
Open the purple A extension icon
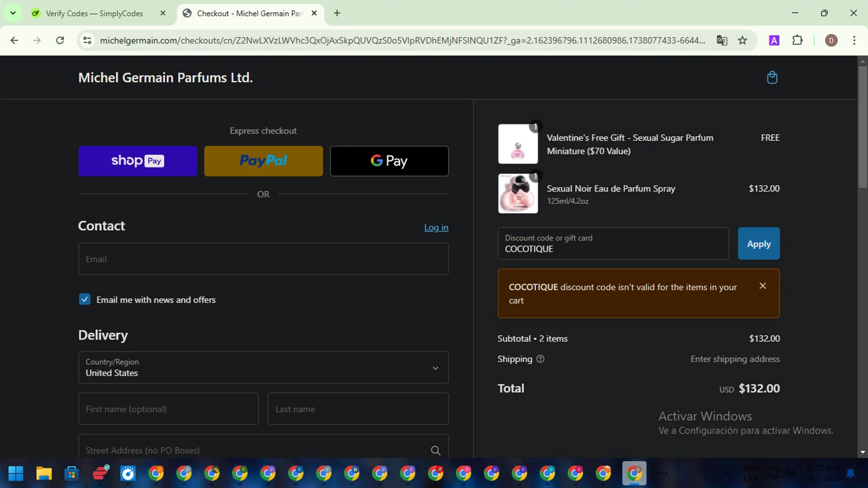point(774,40)
